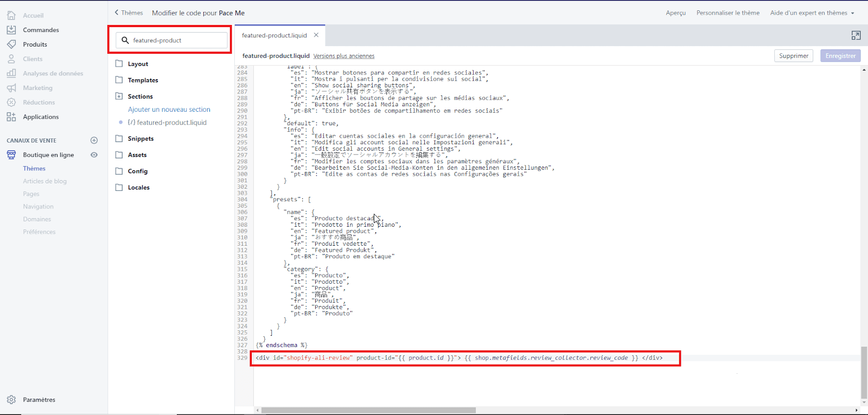Click the Boutique en ligne store icon
The width and height of the screenshot is (868, 415).
click(11, 155)
